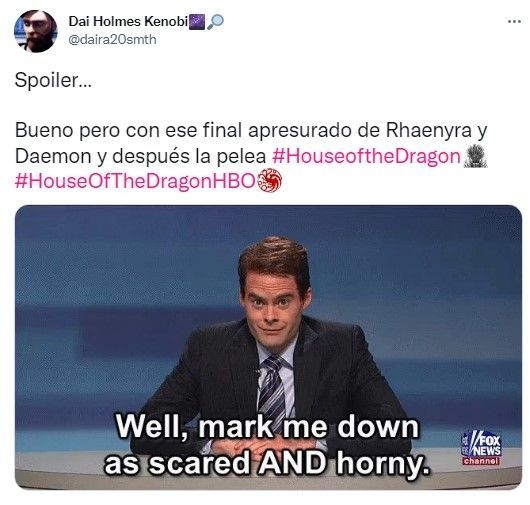Click the 'Spoiler...' text line
The image size is (530, 505).
[x=53, y=80]
